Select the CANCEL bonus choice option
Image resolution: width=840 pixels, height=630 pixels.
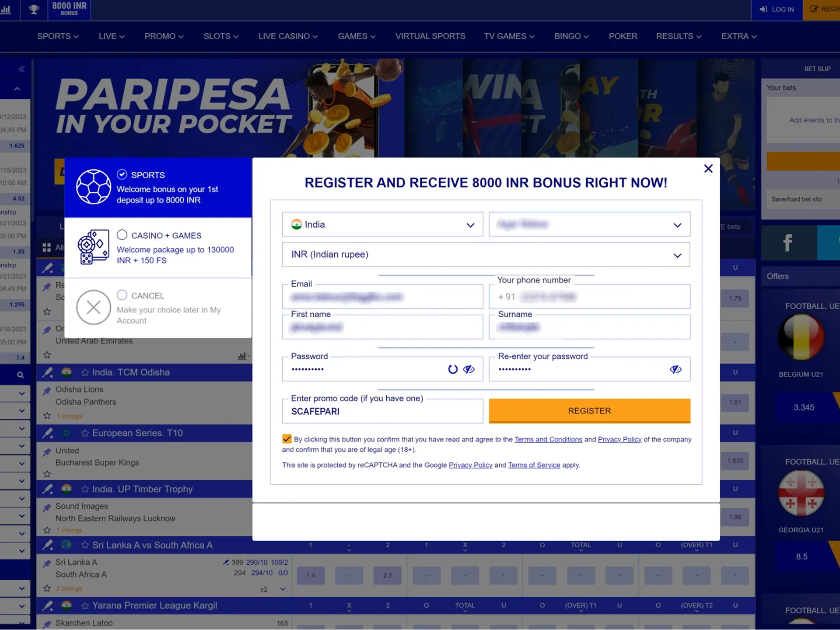pos(122,295)
